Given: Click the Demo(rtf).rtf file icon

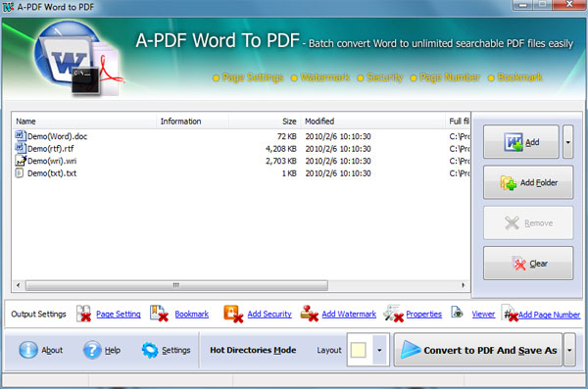Looking at the screenshot, I should coord(21,148).
